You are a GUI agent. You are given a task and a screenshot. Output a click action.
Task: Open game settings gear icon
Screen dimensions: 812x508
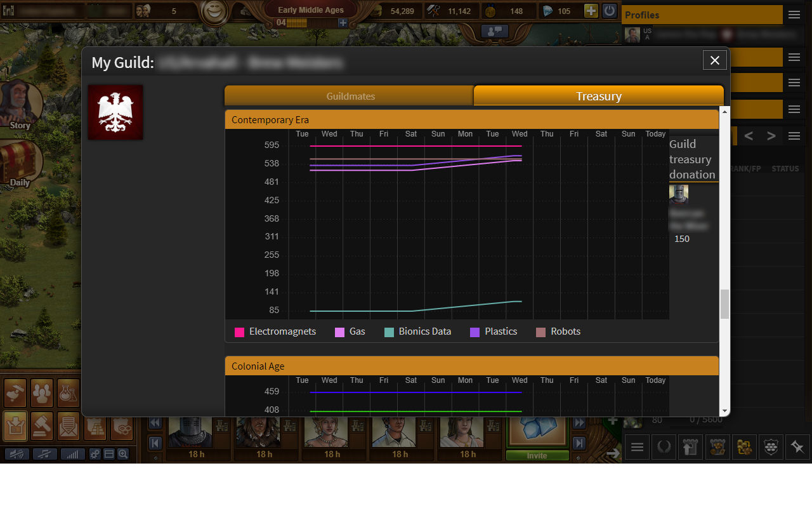click(95, 454)
